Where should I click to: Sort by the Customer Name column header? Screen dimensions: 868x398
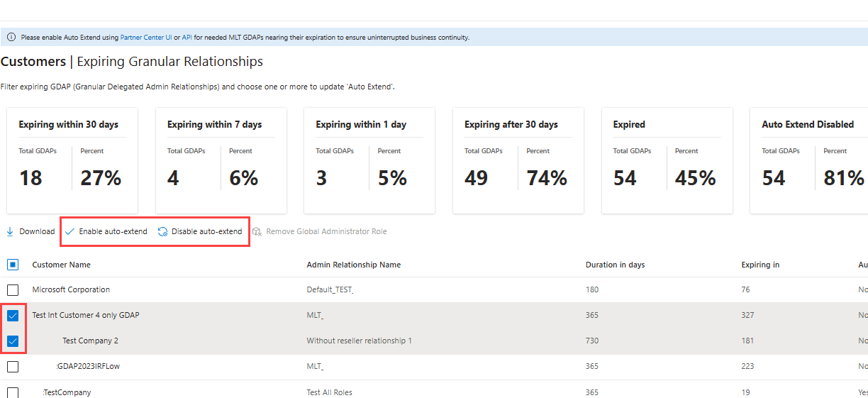pos(62,265)
